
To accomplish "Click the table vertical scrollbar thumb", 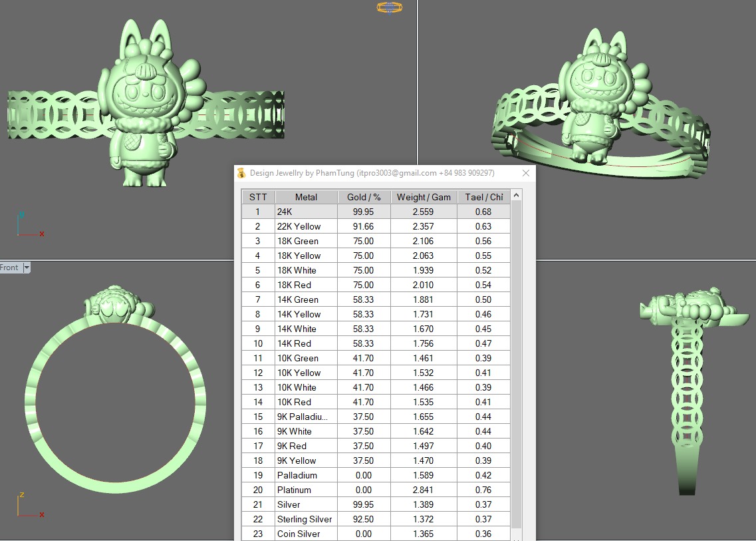I will point(517,365).
